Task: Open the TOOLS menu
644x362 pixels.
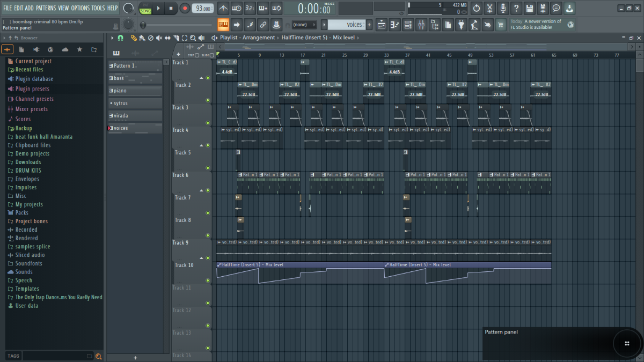Action: click(98, 8)
